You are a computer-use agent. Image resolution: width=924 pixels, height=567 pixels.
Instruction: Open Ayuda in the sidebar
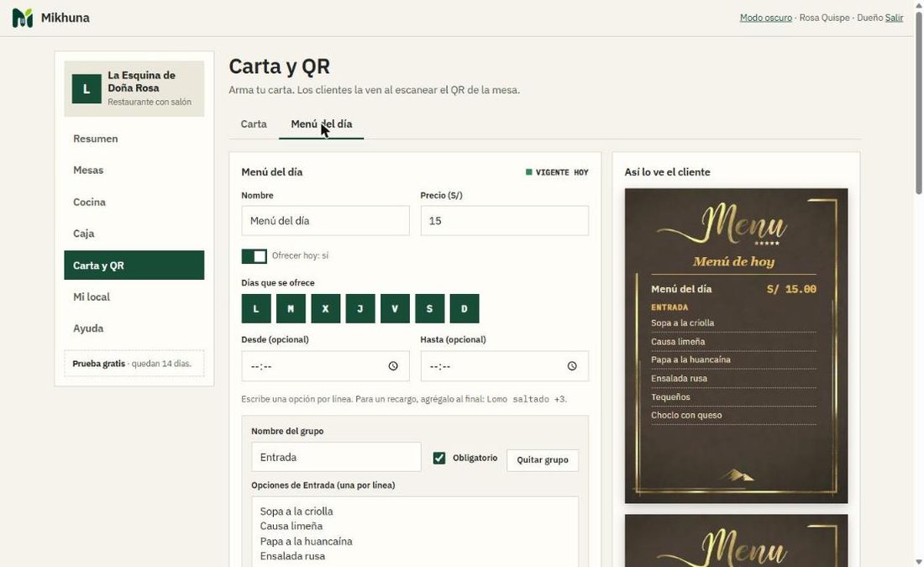click(x=134, y=328)
